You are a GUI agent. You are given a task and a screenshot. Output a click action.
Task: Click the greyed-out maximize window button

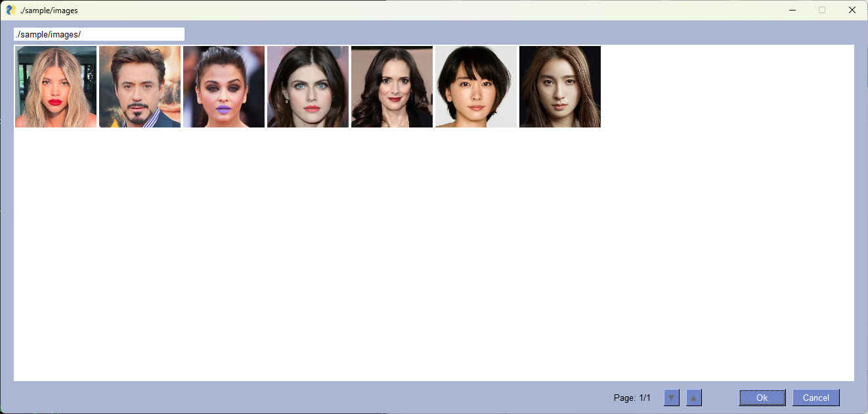(822, 10)
